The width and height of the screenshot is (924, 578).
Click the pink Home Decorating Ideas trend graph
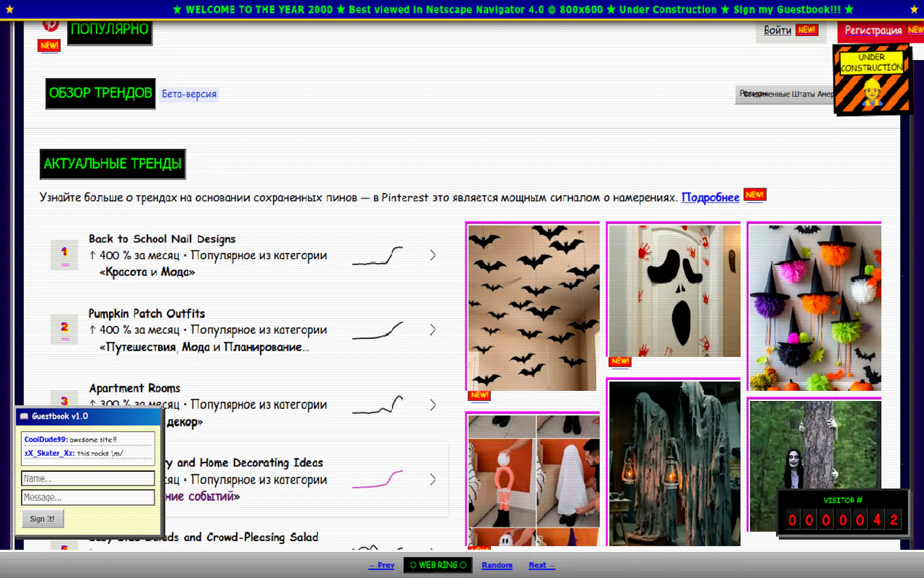pos(377,479)
